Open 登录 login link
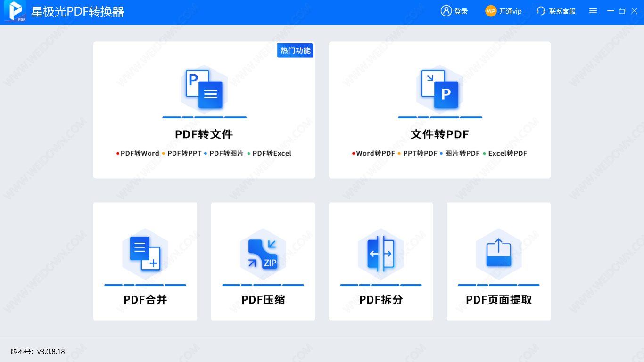Viewport: 644px width, 362px height. point(461,11)
